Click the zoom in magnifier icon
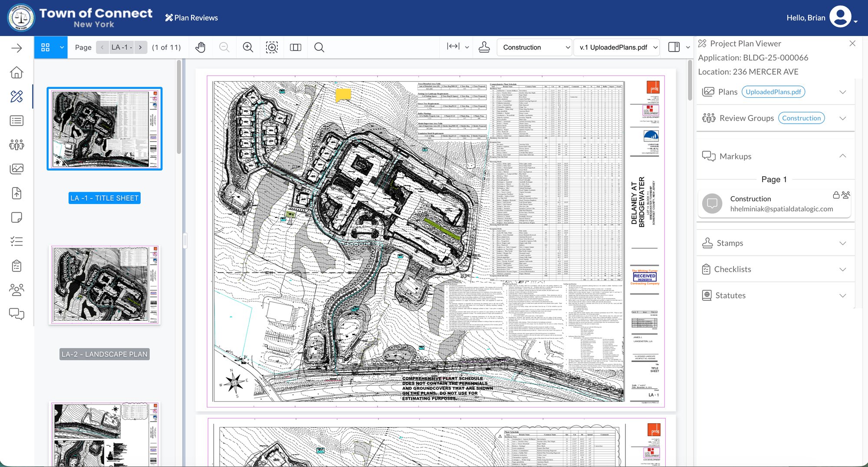This screenshot has height=467, width=868. [248, 47]
